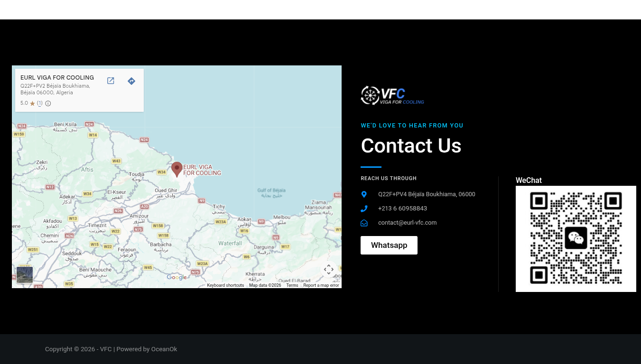Click WE'D LOVE TO HEAR FROM YOU text
This screenshot has width=641, height=364.
pos(412,126)
